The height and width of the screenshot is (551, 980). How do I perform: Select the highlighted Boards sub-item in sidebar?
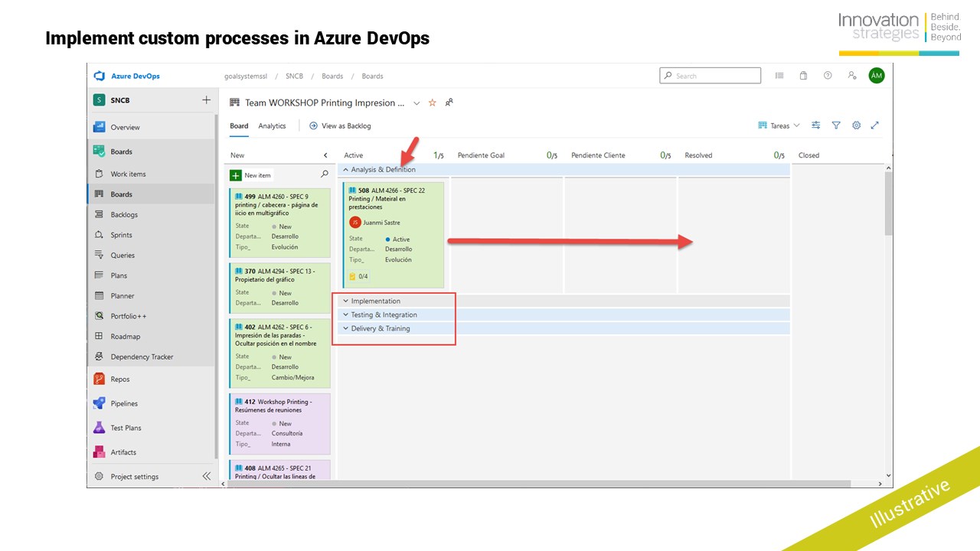coord(152,194)
